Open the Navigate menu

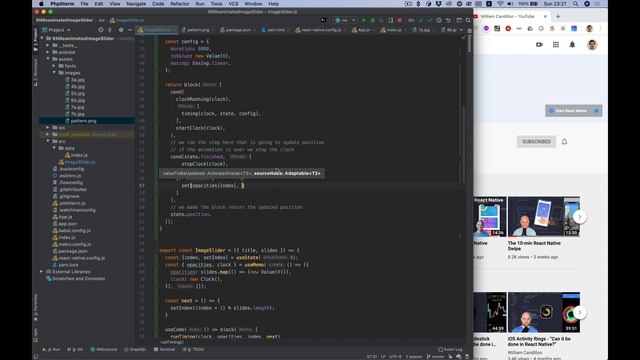click(x=136, y=4)
